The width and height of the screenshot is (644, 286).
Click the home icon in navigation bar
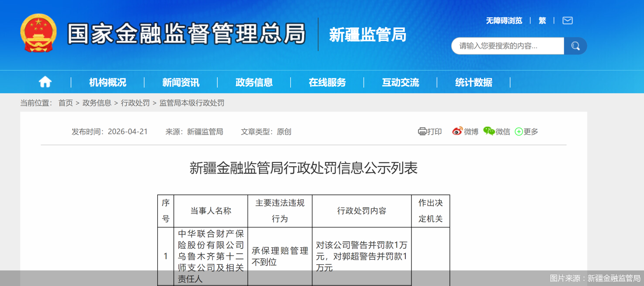point(44,82)
